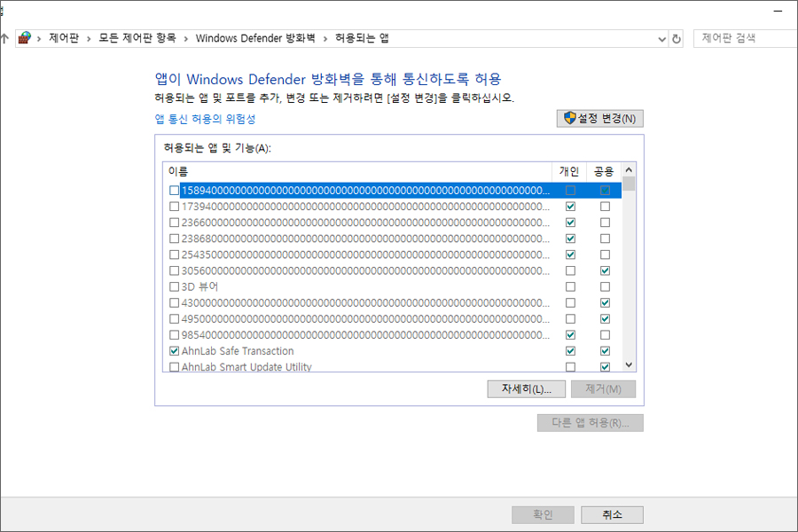
Task: Expand chevron after 모든 제어판 항목
Action: click(x=186, y=39)
